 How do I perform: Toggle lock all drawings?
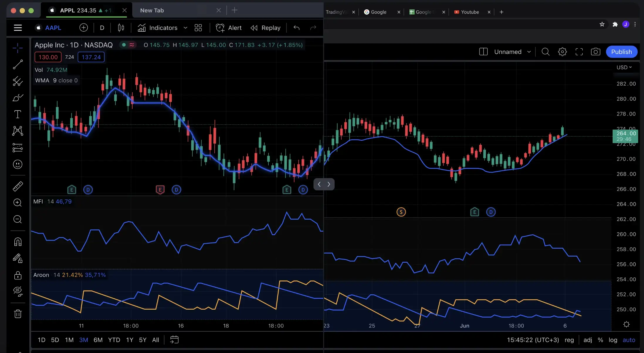(18, 275)
